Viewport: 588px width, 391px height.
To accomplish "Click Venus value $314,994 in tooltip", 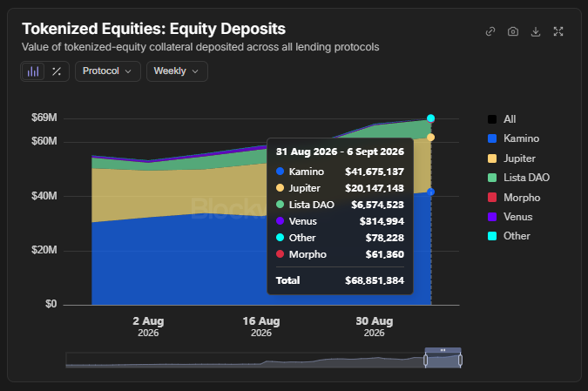I will pyautogui.click(x=382, y=221).
